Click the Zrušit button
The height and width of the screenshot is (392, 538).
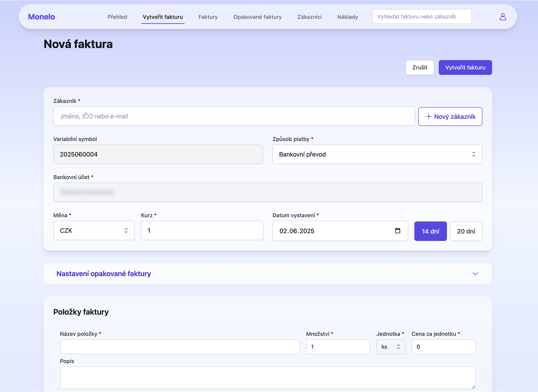coord(420,68)
